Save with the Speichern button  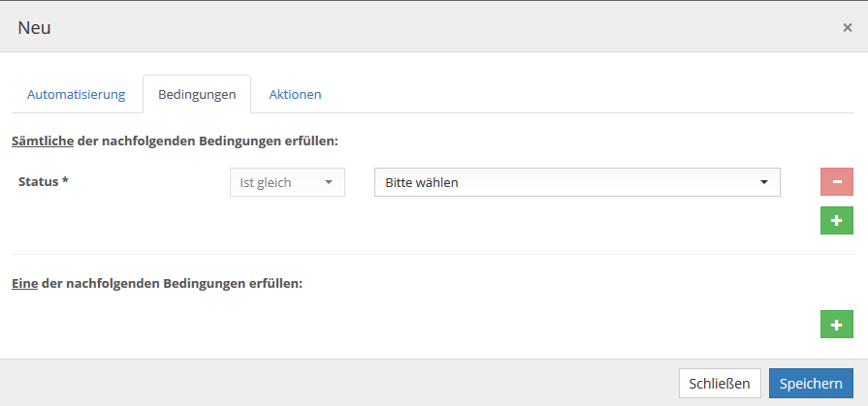coord(811,383)
